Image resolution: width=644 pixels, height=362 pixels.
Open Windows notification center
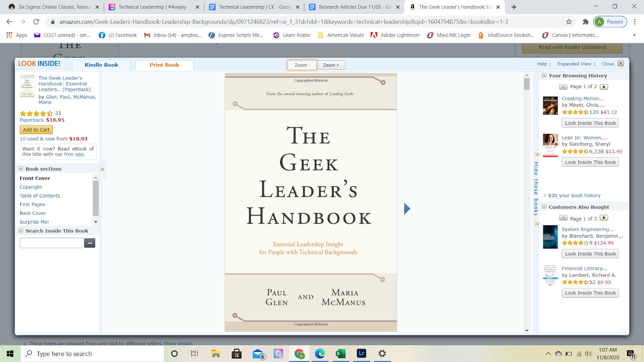point(631,354)
